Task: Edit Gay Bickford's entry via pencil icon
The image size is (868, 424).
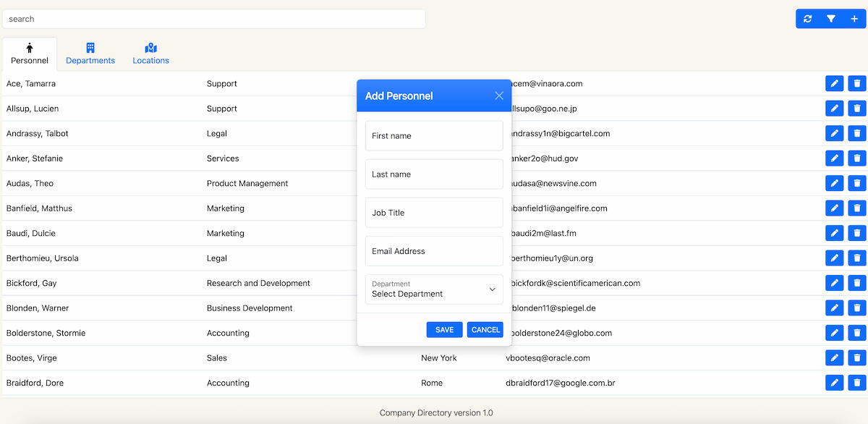Action: click(x=834, y=283)
